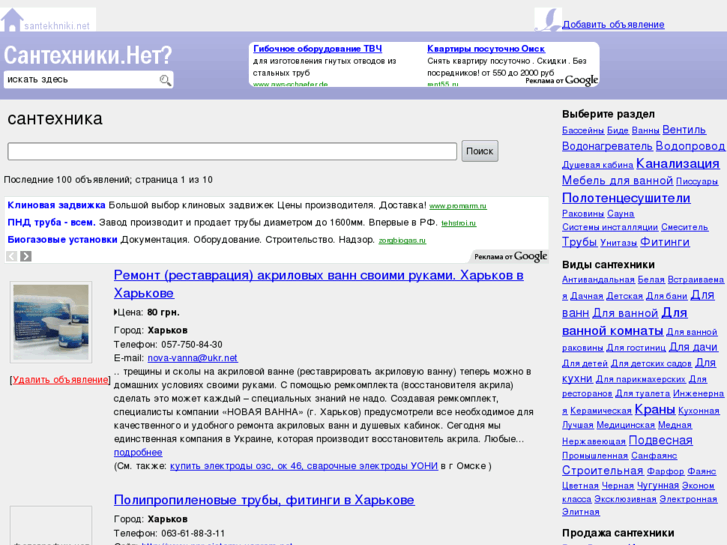Image resolution: width=727 pixels, height=545 pixels.
Task: Choose Строительная type
Action: point(603,470)
